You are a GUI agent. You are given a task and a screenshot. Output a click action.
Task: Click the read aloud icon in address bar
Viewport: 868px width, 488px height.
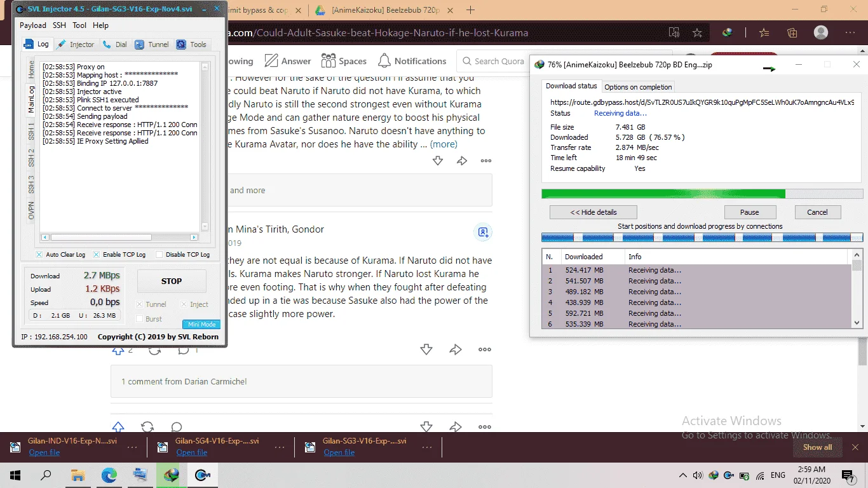(675, 33)
